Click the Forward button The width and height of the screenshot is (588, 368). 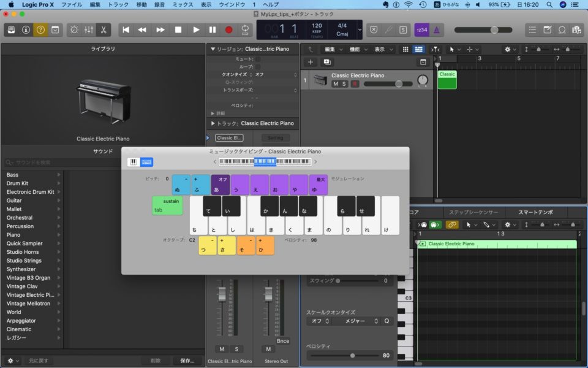[160, 29]
